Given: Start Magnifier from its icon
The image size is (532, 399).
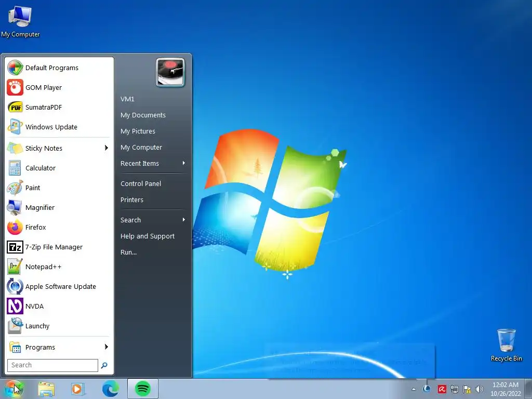Looking at the screenshot, I should (x=15, y=207).
